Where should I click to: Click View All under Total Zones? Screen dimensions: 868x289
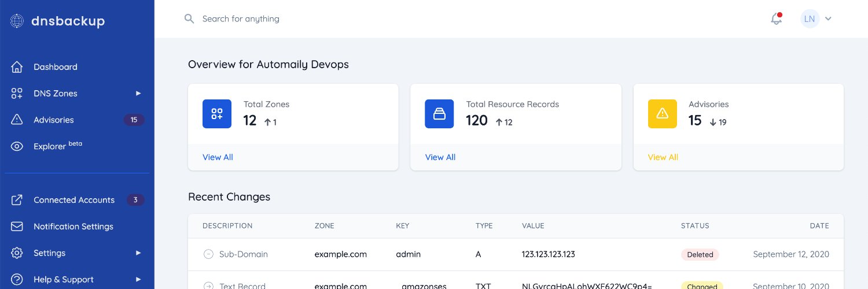coord(218,157)
